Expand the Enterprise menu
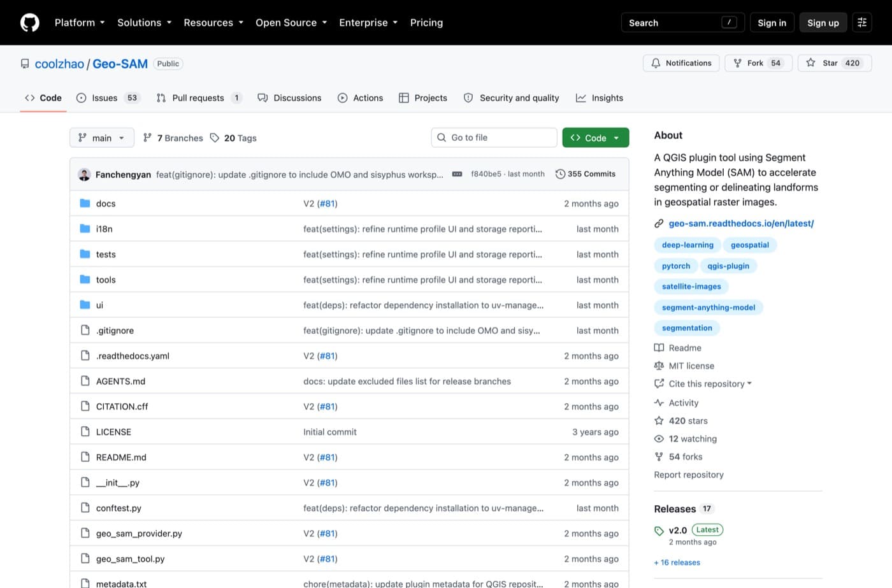This screenshot has width=892, height=588. click(368, 22)
